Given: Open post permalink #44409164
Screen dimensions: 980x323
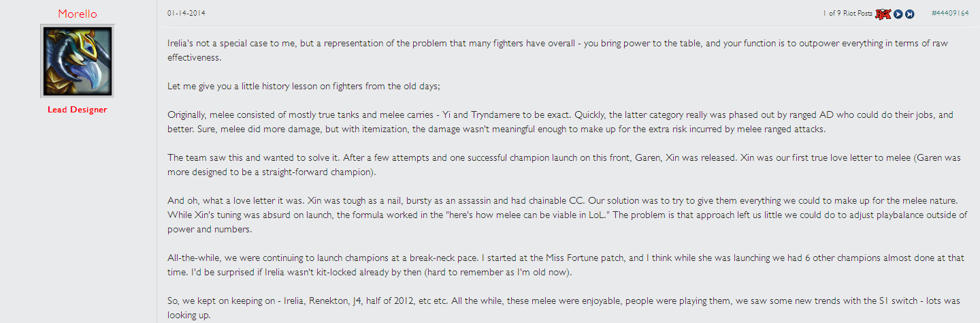Looking at the screenshot, I should pos(950,13).
